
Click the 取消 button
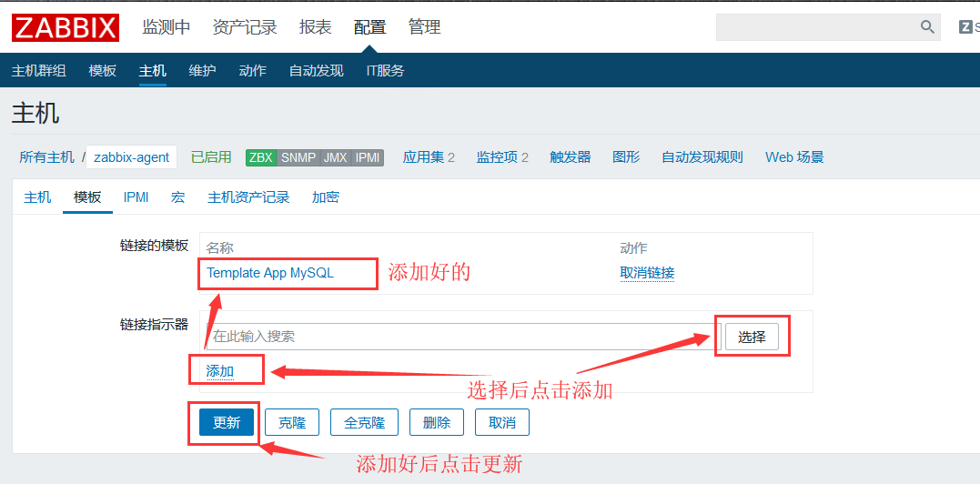tap(502, 423)
